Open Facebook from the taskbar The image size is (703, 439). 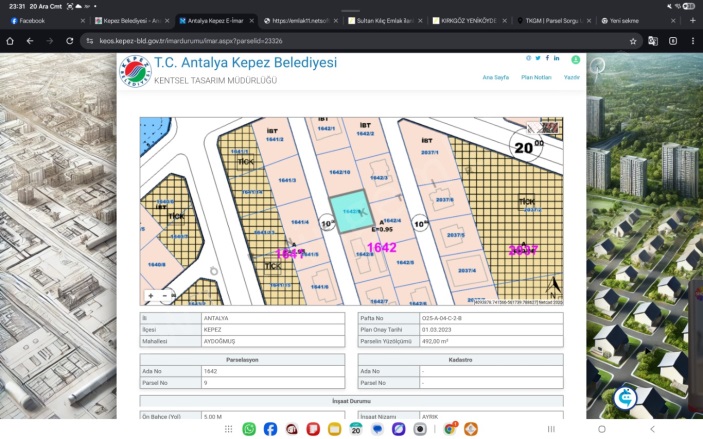tap(270, 429)
